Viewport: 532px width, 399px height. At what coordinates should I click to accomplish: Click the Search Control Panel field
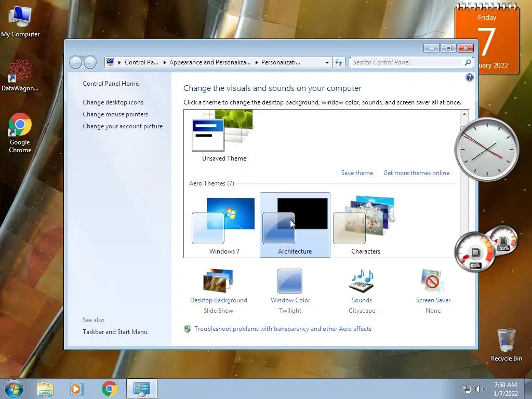click(406, 62)
